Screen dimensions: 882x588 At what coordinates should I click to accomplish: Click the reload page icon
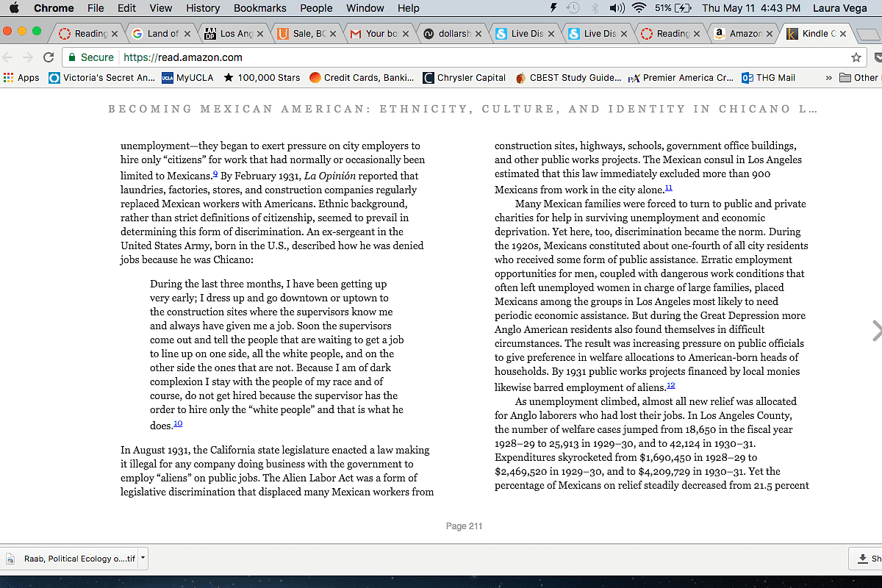49,57
